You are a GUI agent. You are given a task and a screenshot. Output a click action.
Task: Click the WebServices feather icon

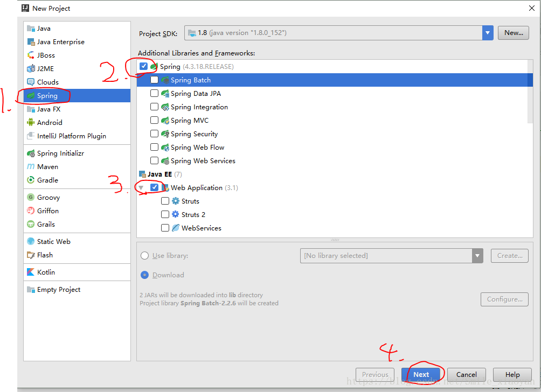coord(176,228)
